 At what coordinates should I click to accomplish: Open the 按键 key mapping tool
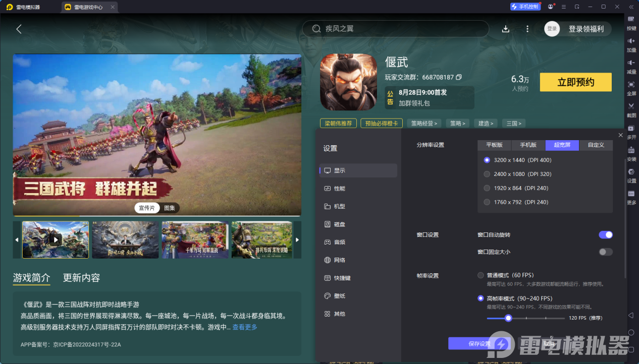click(631, 22)
